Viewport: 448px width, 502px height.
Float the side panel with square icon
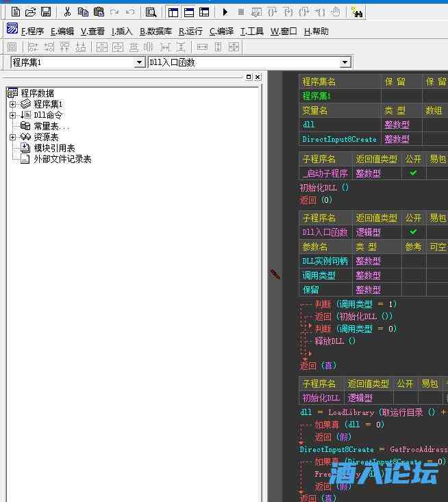click(249, 77)
